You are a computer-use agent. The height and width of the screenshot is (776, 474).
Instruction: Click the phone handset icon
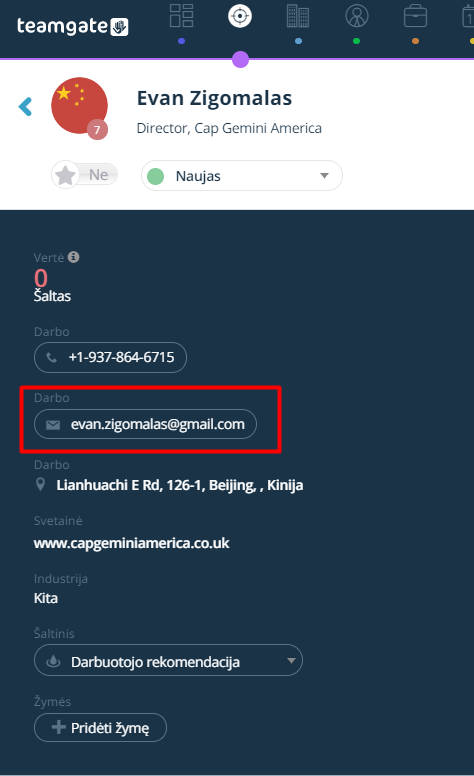[x=51, y=357]
